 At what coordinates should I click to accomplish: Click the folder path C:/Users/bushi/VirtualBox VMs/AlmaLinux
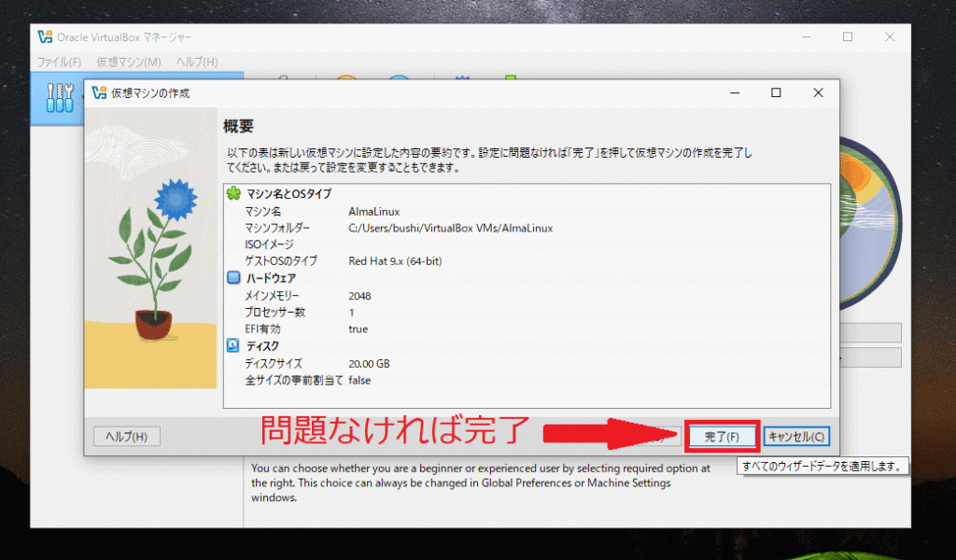(x=451, y=228)
